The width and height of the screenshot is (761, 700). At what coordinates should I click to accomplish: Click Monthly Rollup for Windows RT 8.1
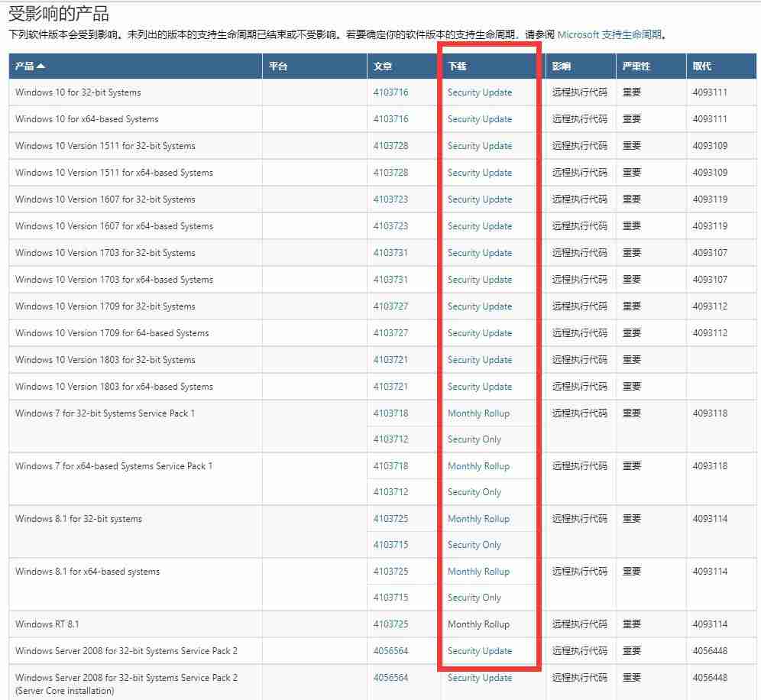478,624
